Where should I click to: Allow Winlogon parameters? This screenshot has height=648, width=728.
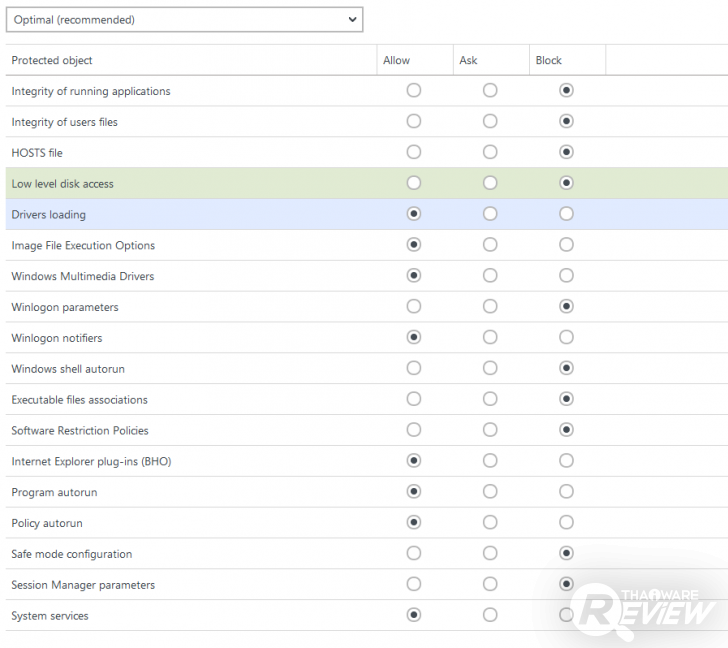414,307
